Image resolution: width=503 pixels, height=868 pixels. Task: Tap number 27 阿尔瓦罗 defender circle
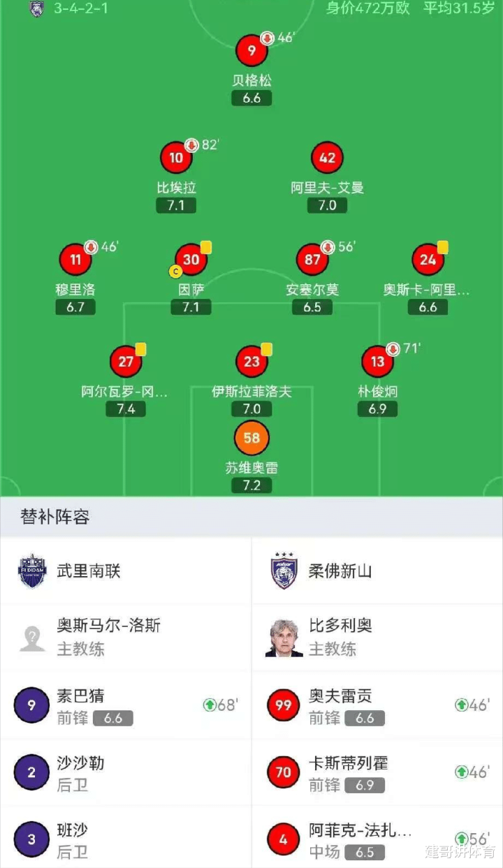126,361
